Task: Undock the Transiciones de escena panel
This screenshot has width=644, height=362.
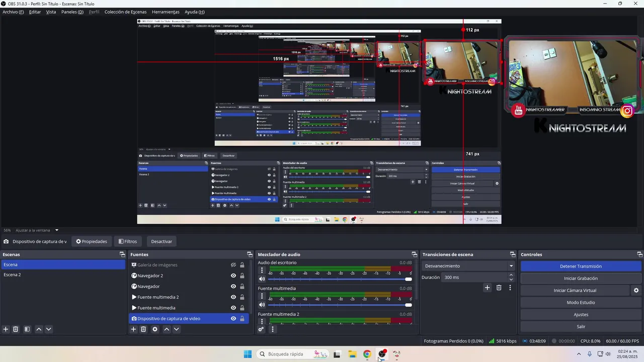Action: [x=513, y=254]
